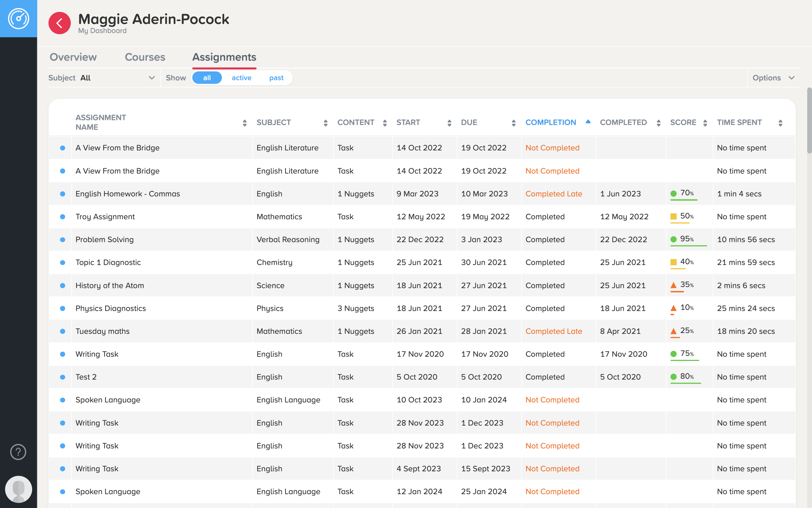The image size is (812, 508).
Task: Click sort arrows for Start column
Action: [449, 123]
